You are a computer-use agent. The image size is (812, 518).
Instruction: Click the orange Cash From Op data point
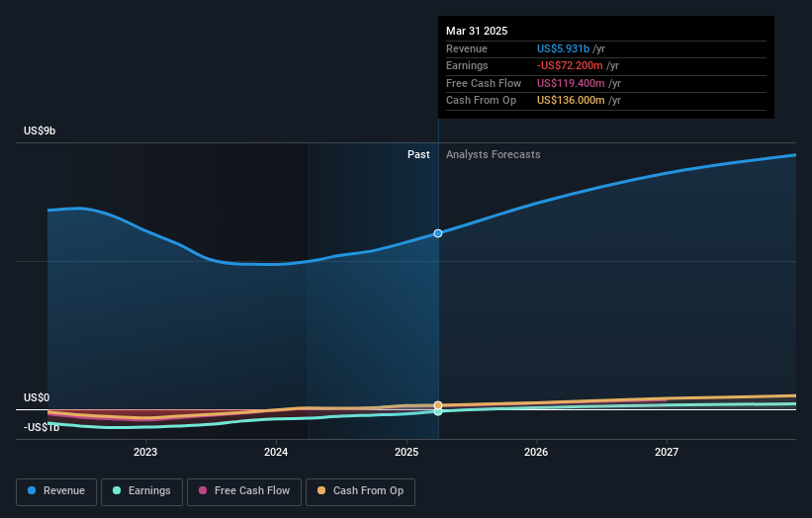click(x=438, y=405)
